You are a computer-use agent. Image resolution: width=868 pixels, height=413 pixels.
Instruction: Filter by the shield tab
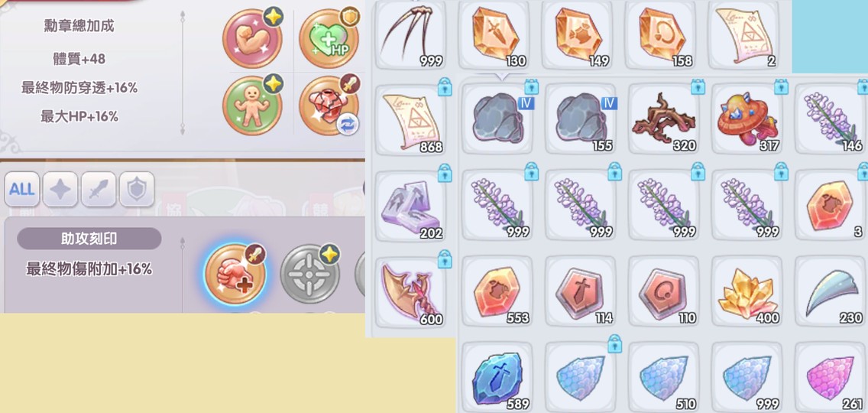(137, 190)
